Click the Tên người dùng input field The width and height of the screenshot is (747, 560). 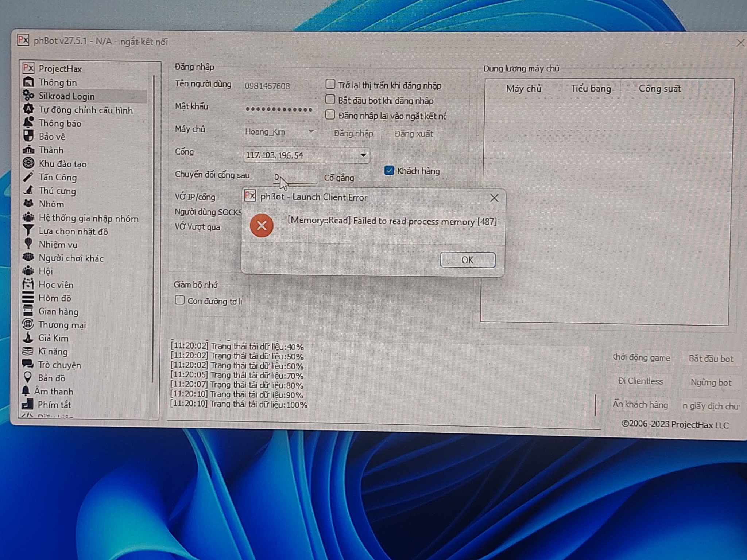pos(279,86)
